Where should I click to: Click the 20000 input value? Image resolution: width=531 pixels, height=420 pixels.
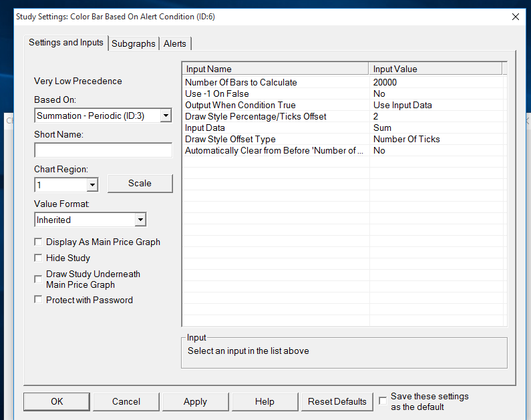tap(385, 82)
